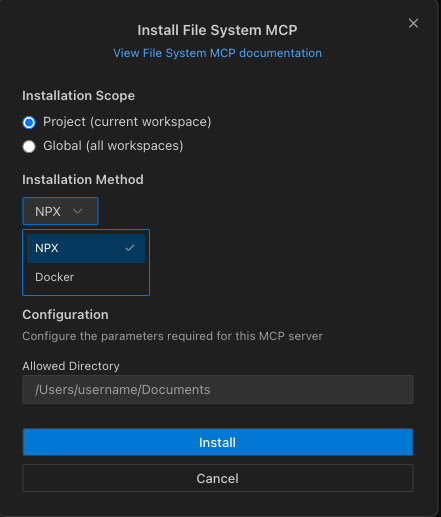Viewport: 441px width, 517px height.
Task: Click the chevron arrow beside NPX
Action: (77, 211)
